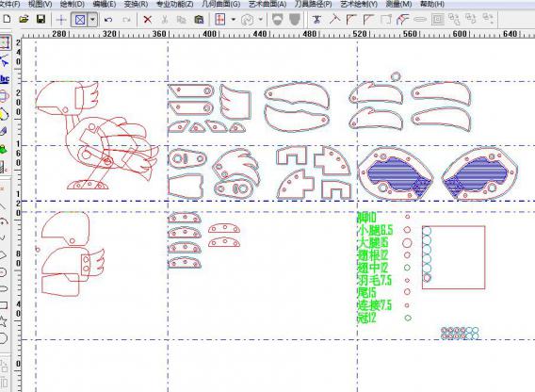Viewport: 535px width, 392px height.
Task: Open the 文件(F) menu
Action: pyautogui.click(x=9, y=4)
